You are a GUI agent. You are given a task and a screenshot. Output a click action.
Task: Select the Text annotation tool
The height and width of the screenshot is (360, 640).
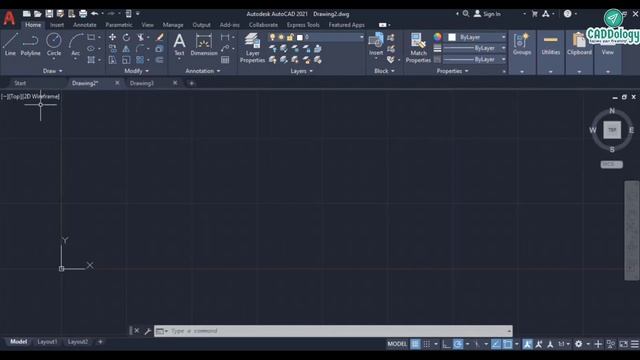click(x=179, y=44)
